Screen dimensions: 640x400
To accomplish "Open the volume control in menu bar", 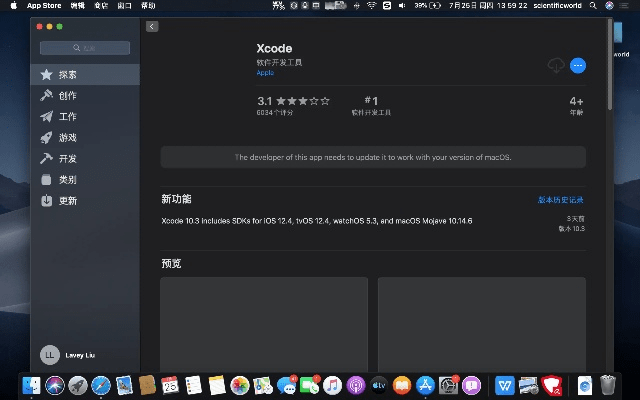I will tap(402, 6).
